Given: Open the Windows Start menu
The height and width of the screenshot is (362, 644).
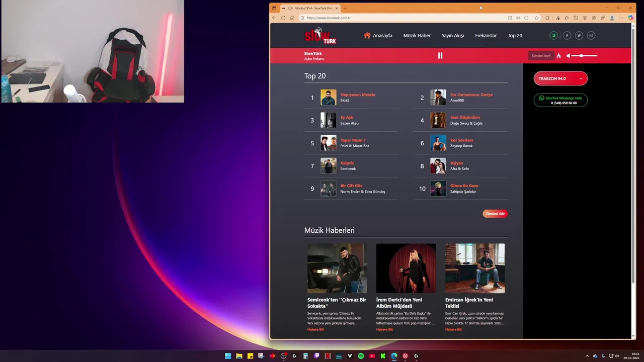Looking at the screenshot, I should [x=228, y=356].
